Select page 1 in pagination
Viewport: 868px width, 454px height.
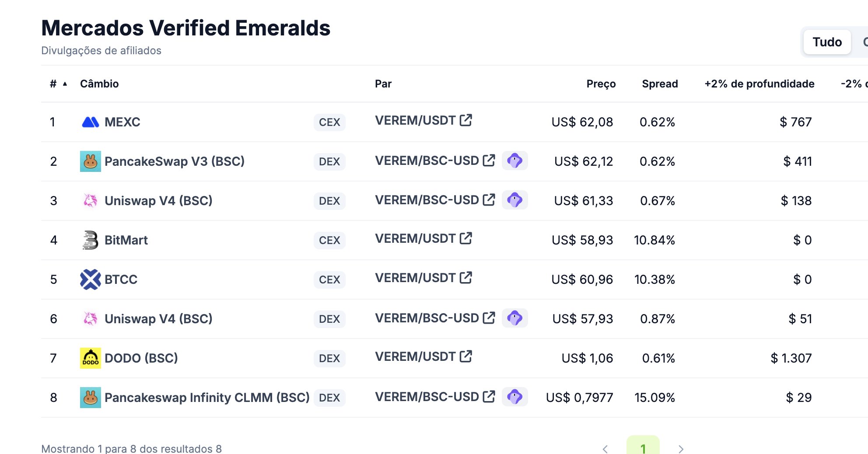point(643,448)
